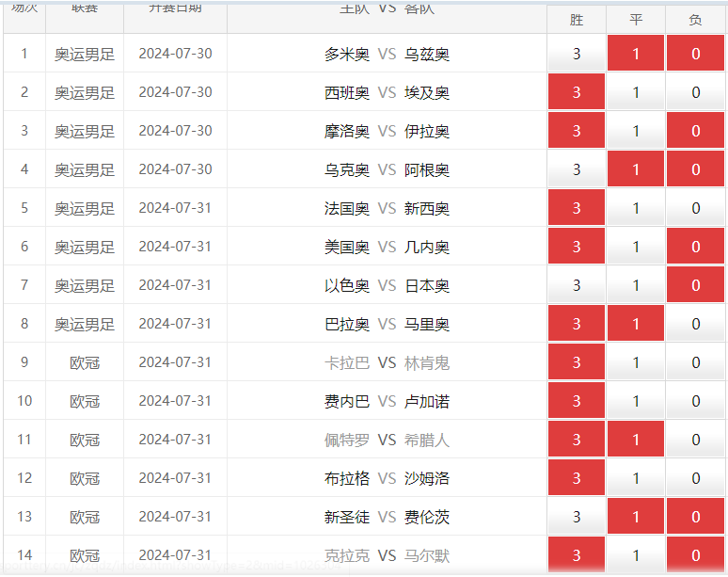
Task: Toggle win option 3 for 费内巴 VS 卢加诺
Action: click(577, 400)
